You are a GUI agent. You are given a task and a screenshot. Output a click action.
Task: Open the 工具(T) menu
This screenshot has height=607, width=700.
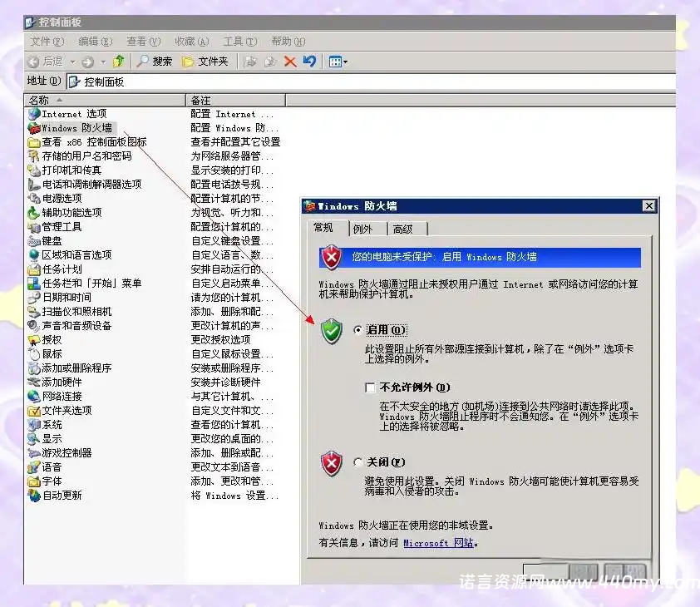pos(239,42)
